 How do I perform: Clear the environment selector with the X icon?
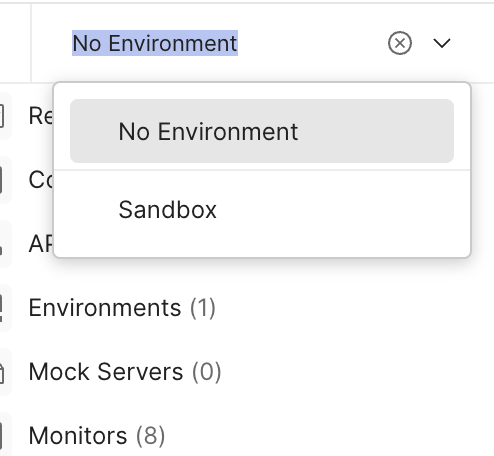pyautogui.click(x=400, y=43)
